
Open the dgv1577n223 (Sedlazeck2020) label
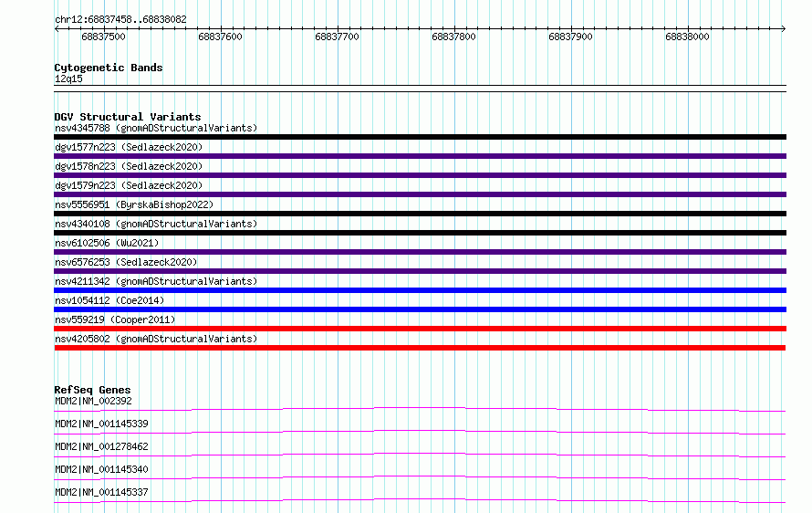pos(129,147)
